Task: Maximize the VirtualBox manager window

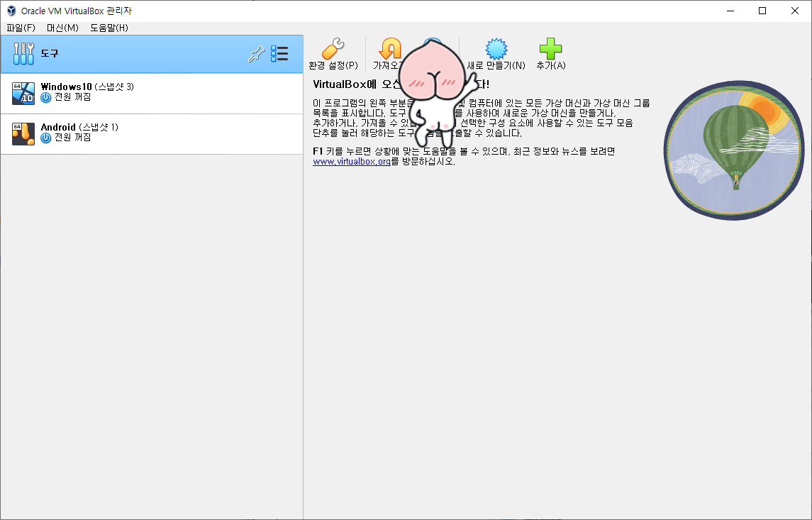Action: tap(762, 11)
